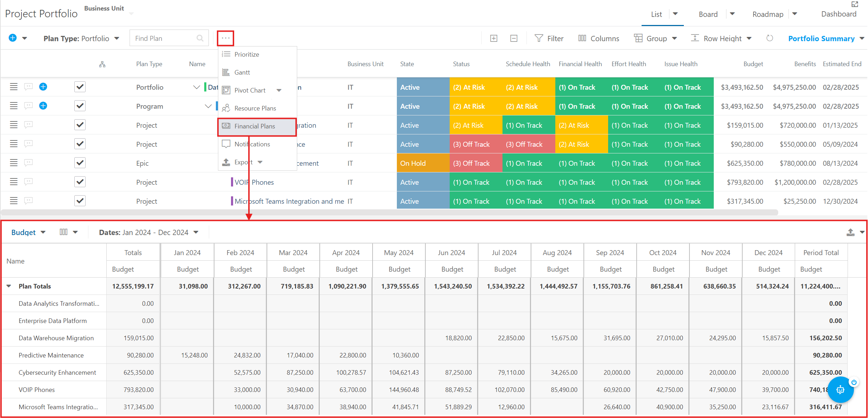Click row menu icon for the Program row
The height and width of the screenshot is (418, 868).
click(x=14, y=106)
